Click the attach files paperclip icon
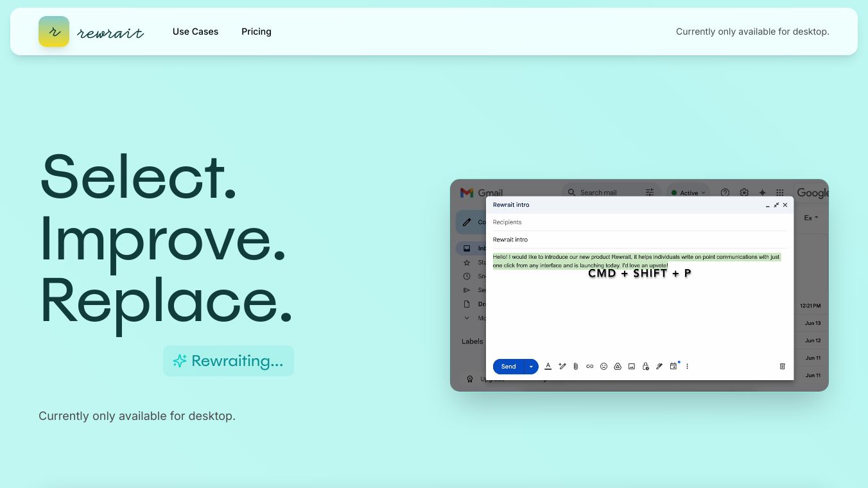868x488 pixels. (x=576, y=367)
